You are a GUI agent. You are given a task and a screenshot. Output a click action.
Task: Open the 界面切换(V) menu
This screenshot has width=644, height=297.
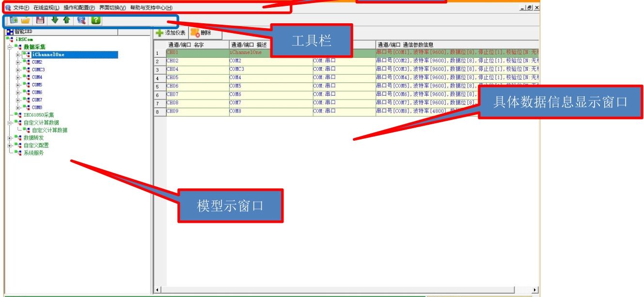[112, 8]
